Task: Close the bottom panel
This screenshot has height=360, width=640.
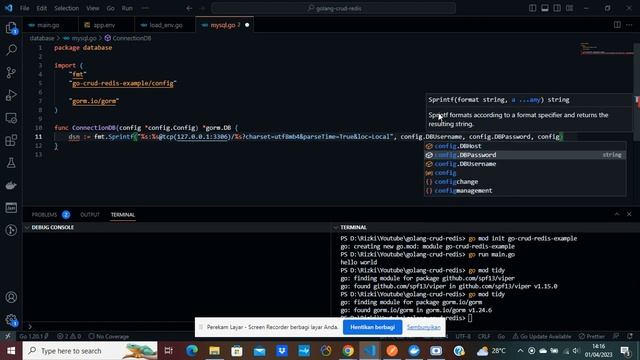Action: pyautogui.click(x=629, y=214)
